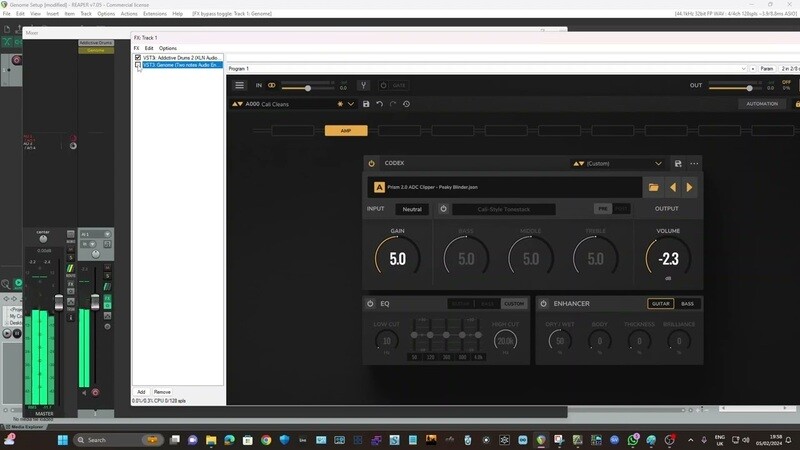
Task: Click the ENHANCER DRY / WET knob
Action: point(560,340)
